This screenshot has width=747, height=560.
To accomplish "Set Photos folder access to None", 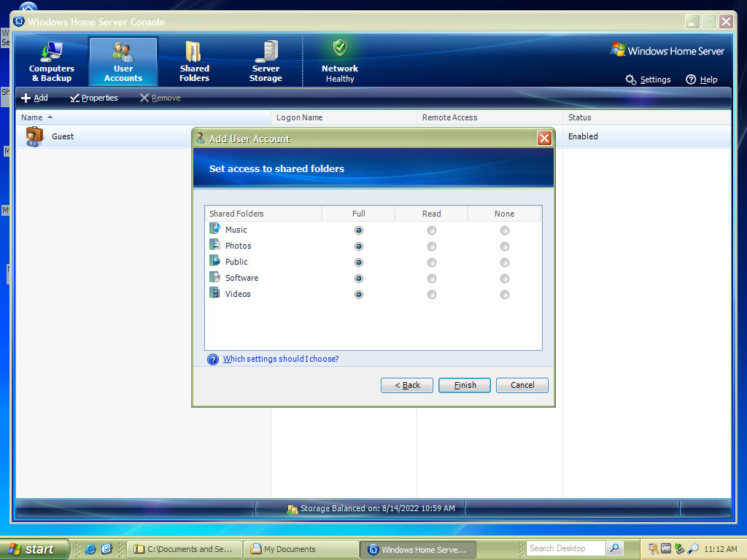I will pos(505,246).
